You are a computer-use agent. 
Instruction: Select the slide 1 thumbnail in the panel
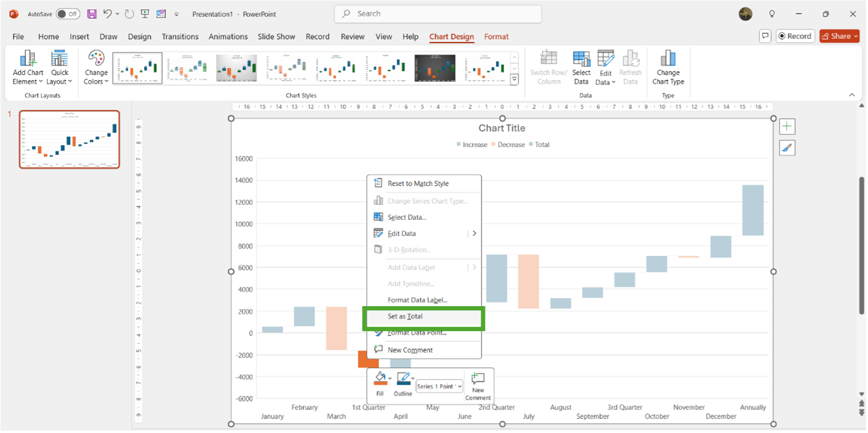(x=69, y=139)
